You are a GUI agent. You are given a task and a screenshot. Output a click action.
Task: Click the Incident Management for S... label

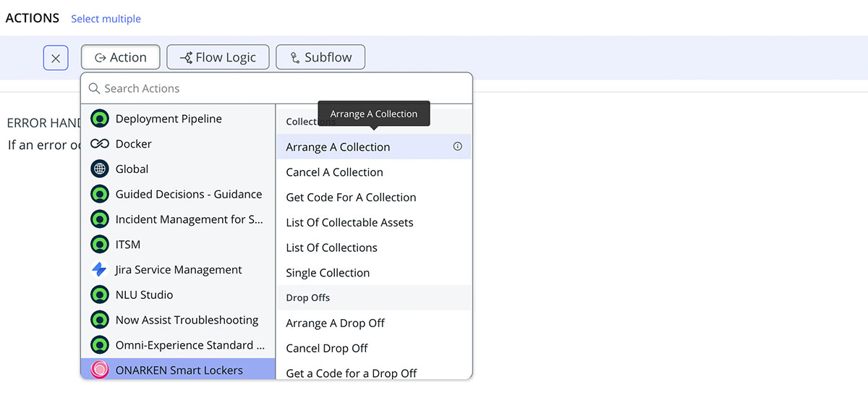click(190, 219)
